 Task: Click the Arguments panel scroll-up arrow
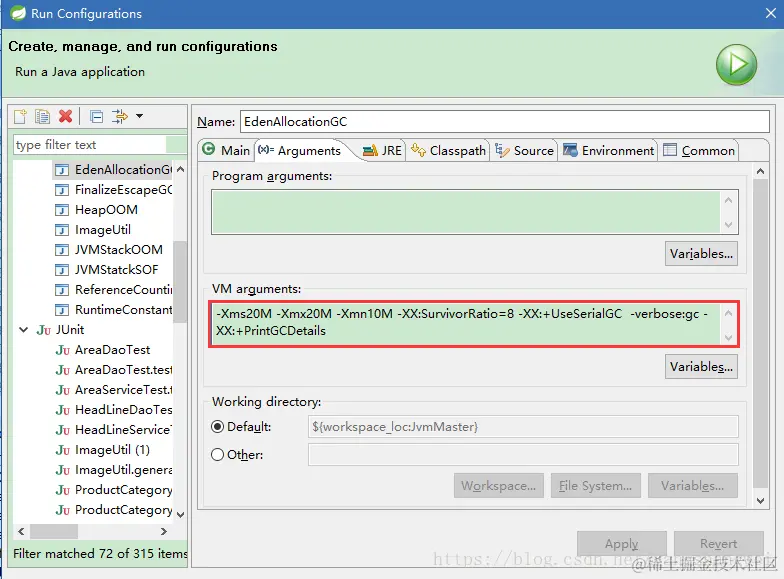click(760, 172)
